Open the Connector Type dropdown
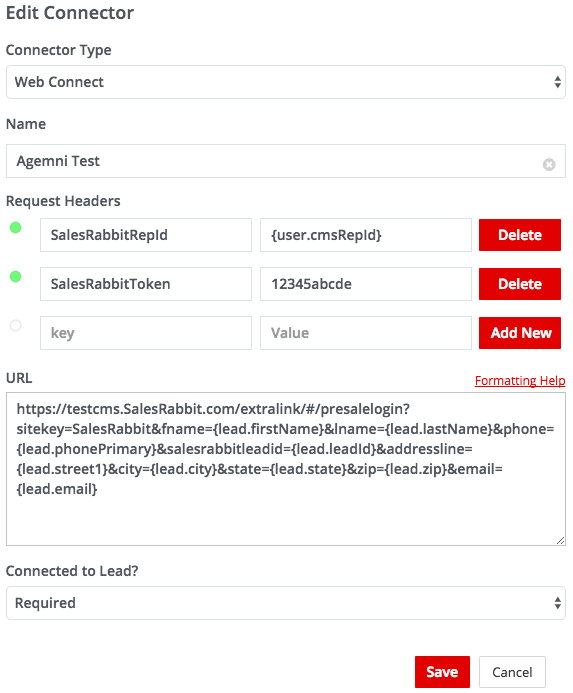This screenshot has width=573, height=693. tap(286, 82)
